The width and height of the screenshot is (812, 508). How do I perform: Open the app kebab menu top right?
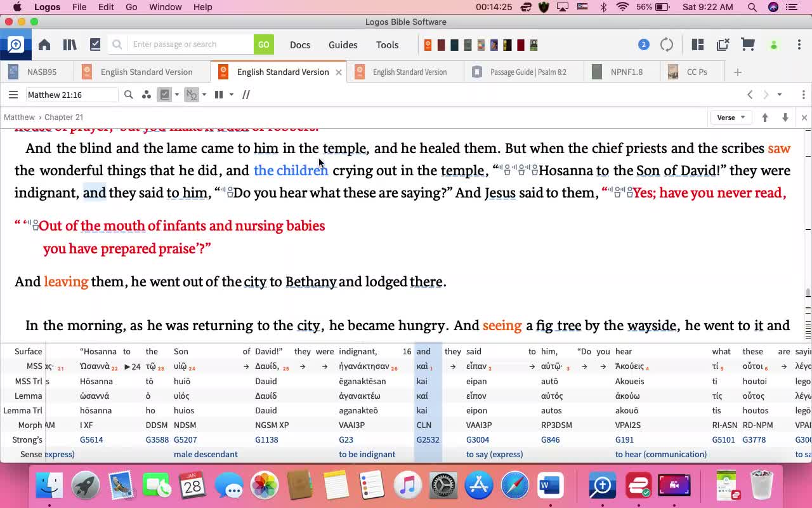pos(799,44)
